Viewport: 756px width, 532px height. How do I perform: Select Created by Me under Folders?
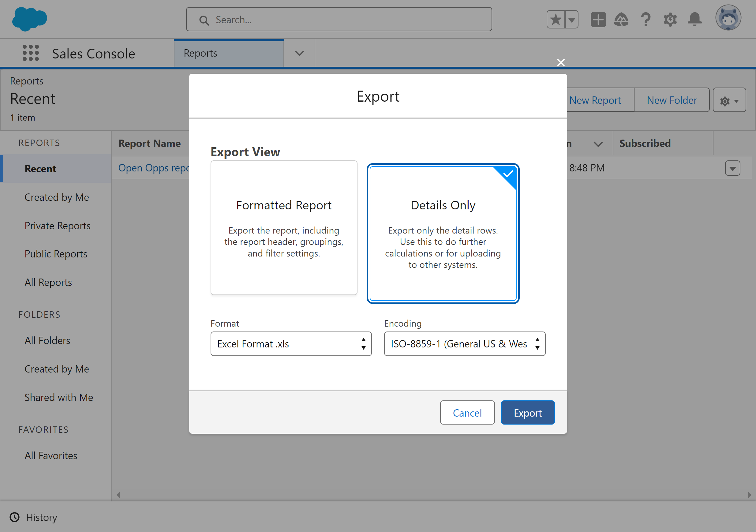[57, 369]
